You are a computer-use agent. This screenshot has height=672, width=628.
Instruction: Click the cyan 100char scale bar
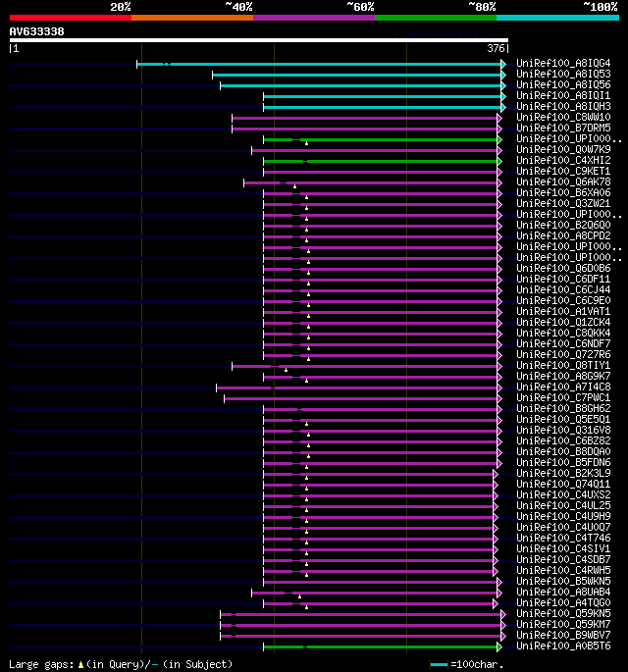click(x=439, y=664)
